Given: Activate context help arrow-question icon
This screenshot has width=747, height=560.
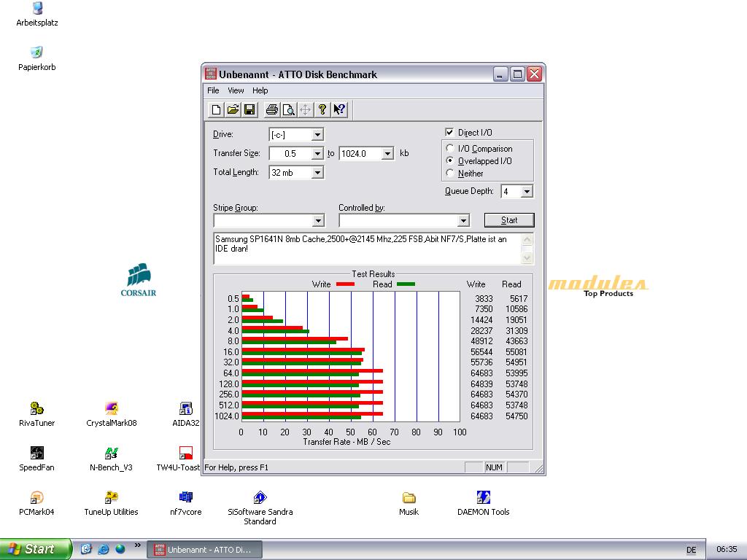Looking at the screenshot, I should tap(339, 110).
